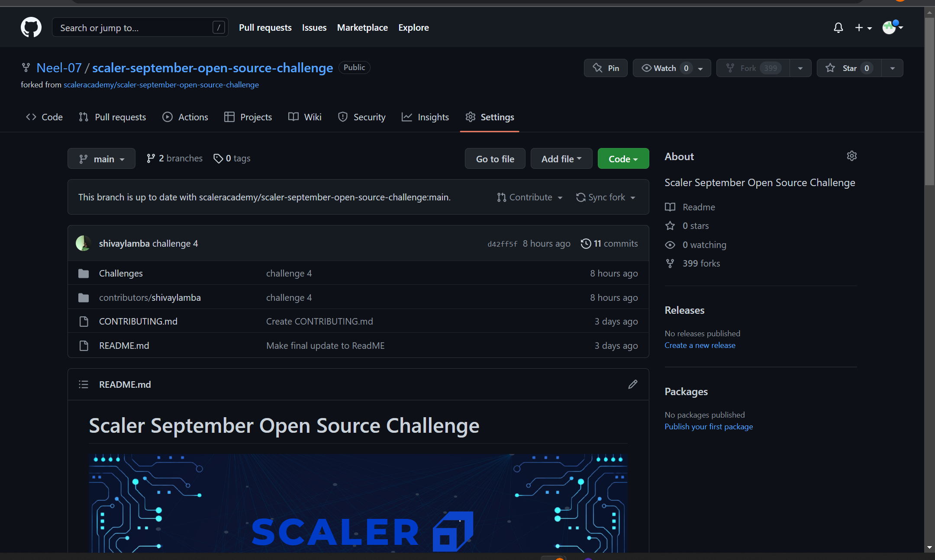Click the commit history clock icon
The image size is (935, 560).
(x=586, y=243)
